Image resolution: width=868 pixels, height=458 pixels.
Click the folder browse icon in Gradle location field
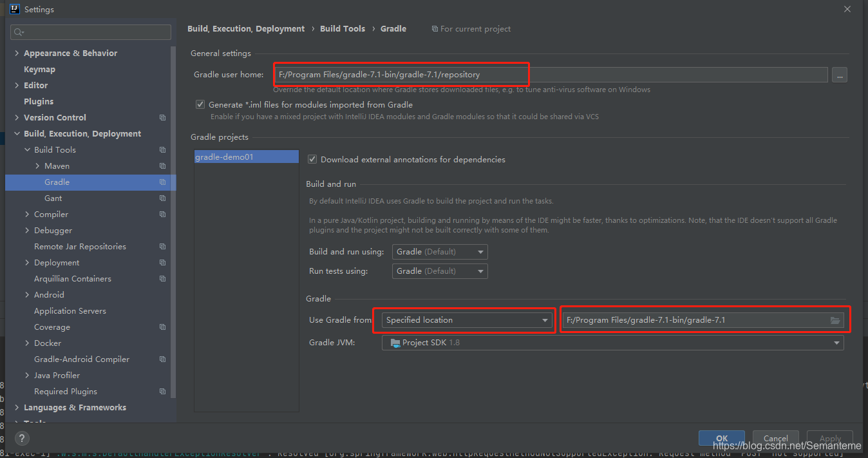835,320
